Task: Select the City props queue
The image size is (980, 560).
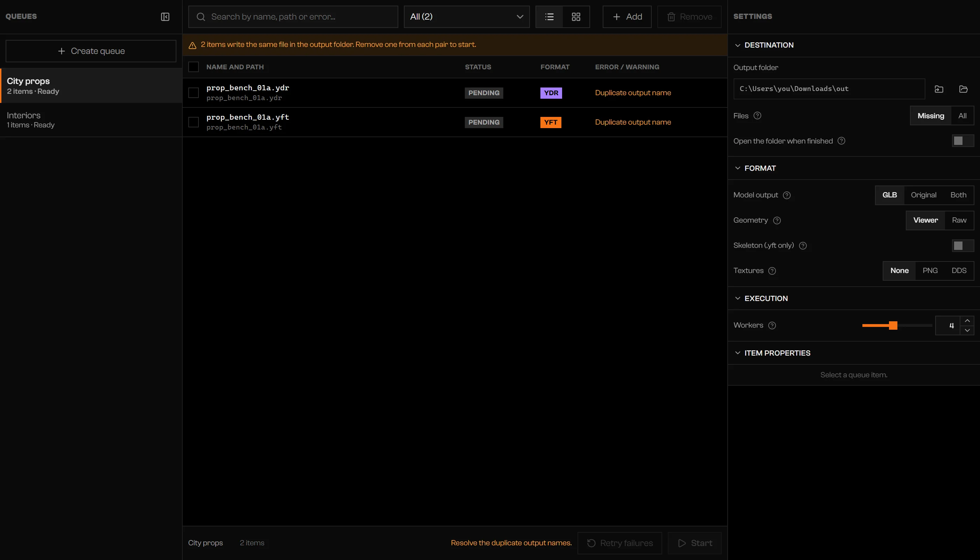Action: coord(91,85)
